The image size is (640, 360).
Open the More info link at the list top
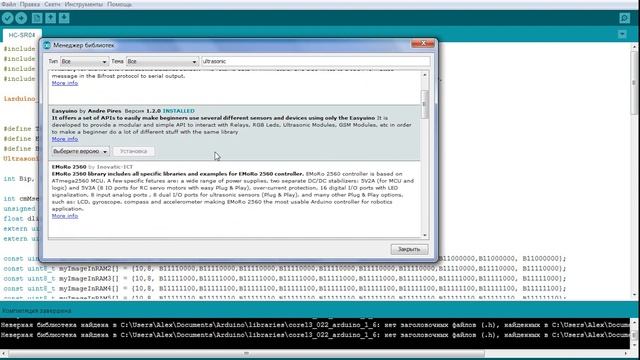click(x=65, y=83)
